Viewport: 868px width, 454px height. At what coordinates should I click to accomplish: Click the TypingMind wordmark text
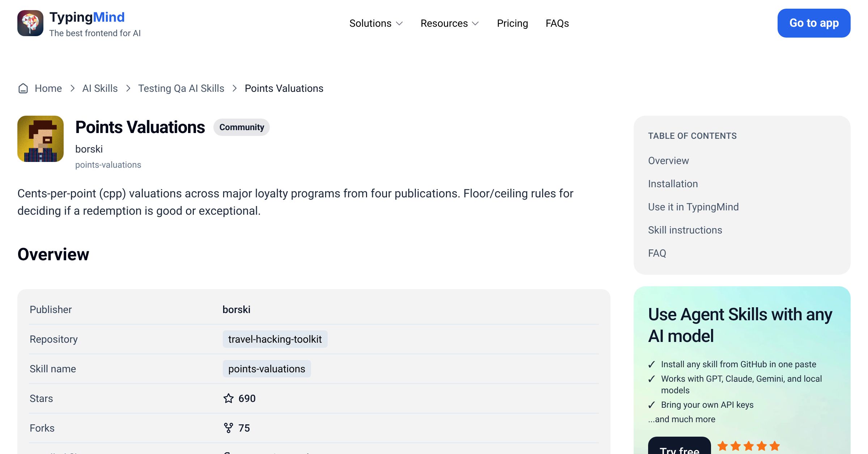pyautogui.click(x=87, y=17)
